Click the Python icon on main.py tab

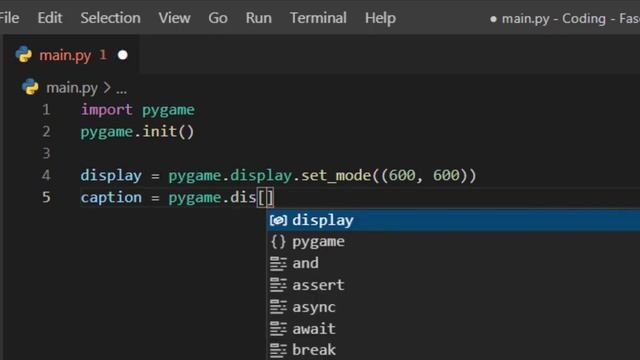[24, 54]
